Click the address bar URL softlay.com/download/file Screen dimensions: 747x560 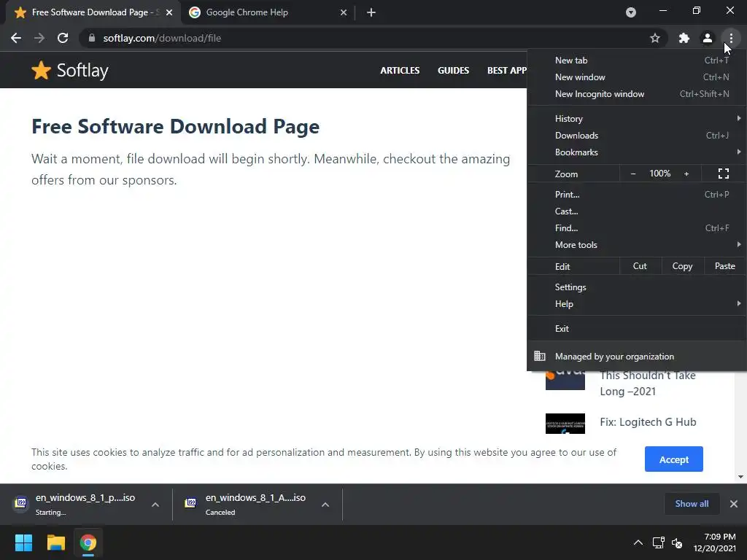pos(162,38)
